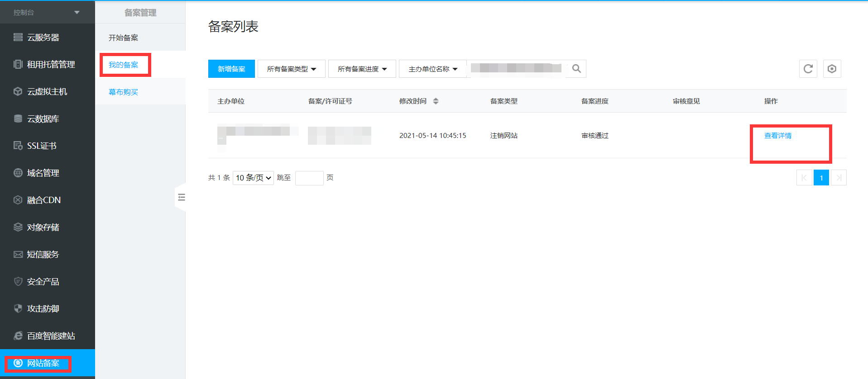
Task: Click the 域名管理 globe icon
Action: [x=18, y=173]
